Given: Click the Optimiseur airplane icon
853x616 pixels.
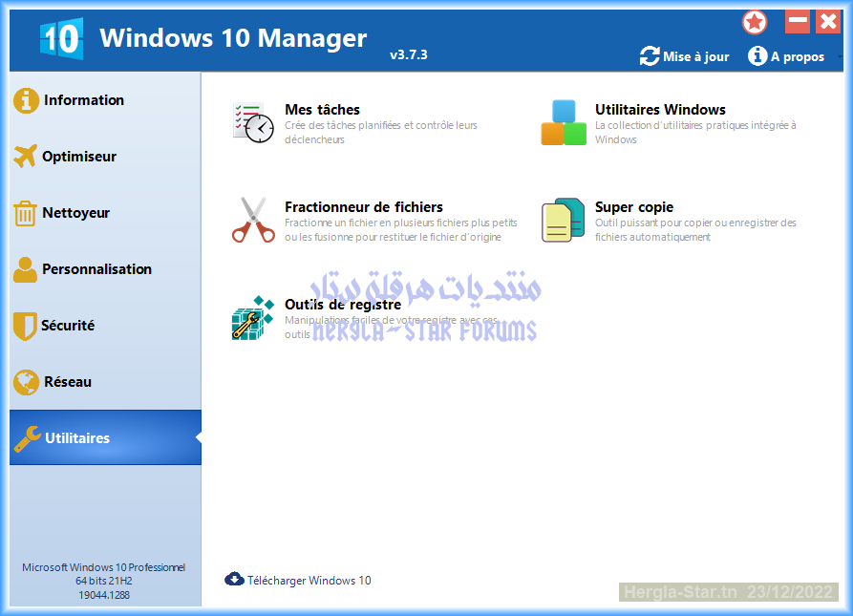Looking at the screenshot, I should pos(25,157).
